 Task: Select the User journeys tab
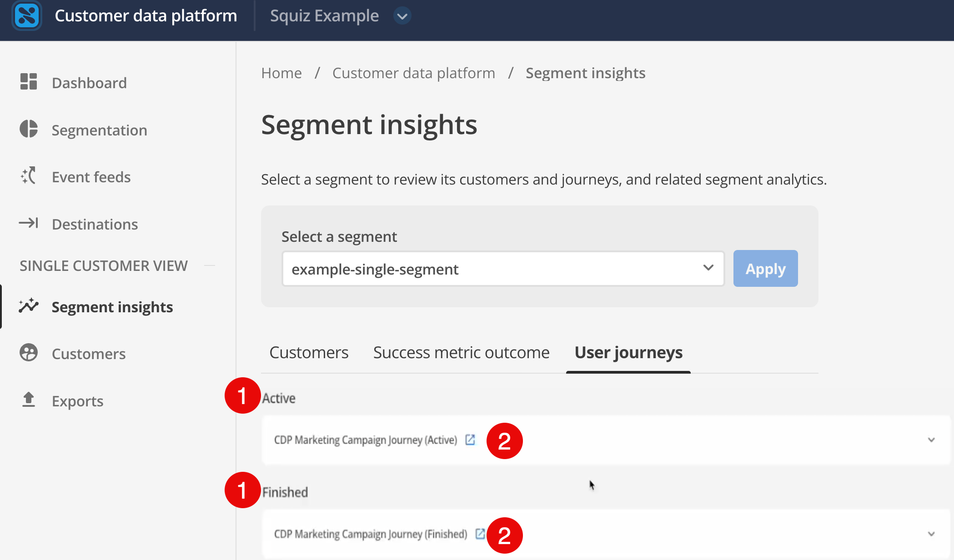[x=628, y=352]
